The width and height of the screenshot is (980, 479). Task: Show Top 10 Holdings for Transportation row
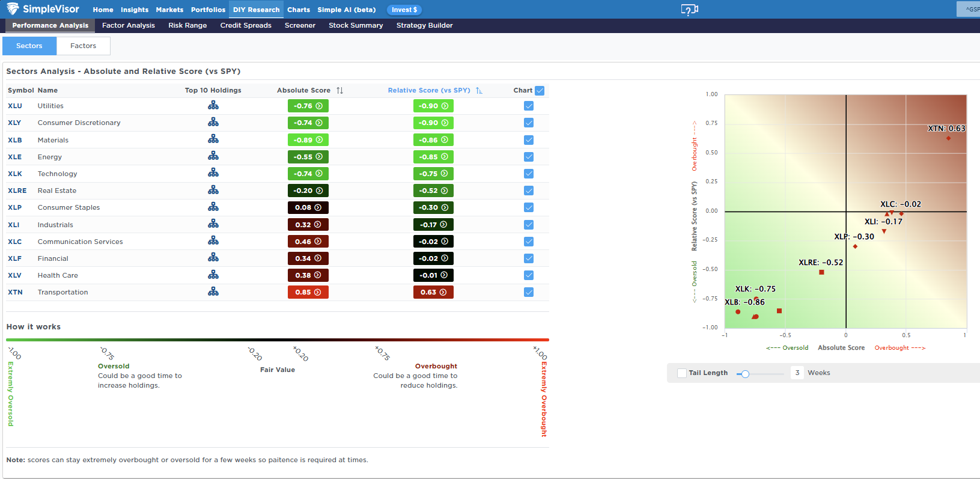[213, 292]
